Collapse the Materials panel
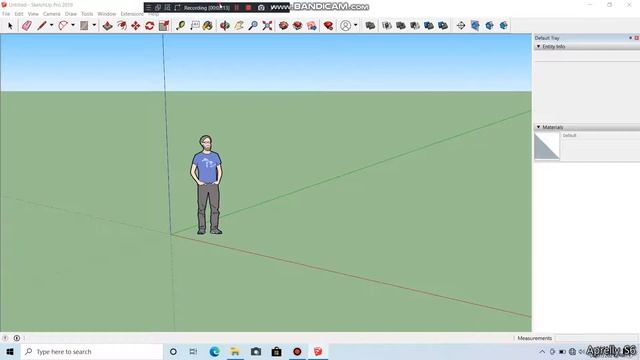This screenshot has height=360, width=640. (x=538, y=127)
